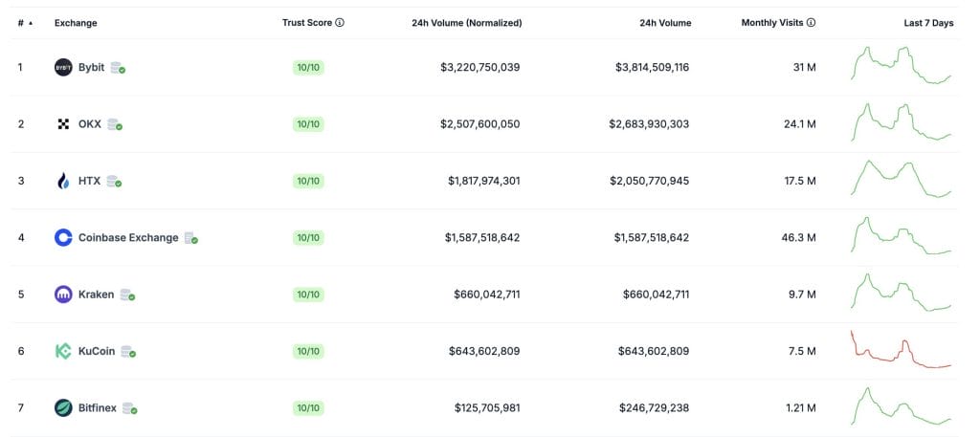Click the Coinbase Exchange logo icon
980x437 pixels.
(63, 238)
